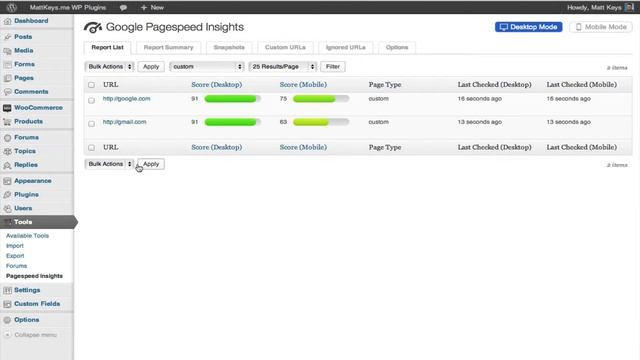The width and height of the screenshot is (640, 360).
Task: Click the Topics sidebar icon
Action: click(x=7, y=151)
